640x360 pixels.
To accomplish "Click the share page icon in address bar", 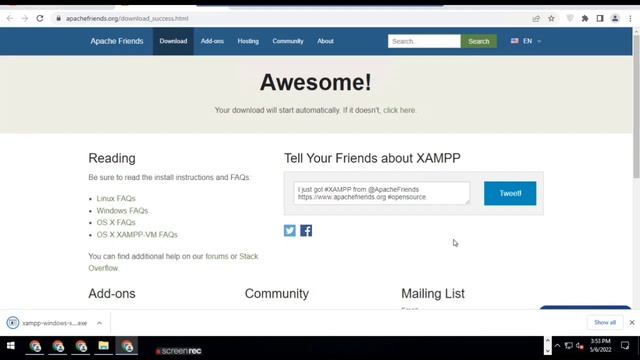I will (x=536, y=18).
